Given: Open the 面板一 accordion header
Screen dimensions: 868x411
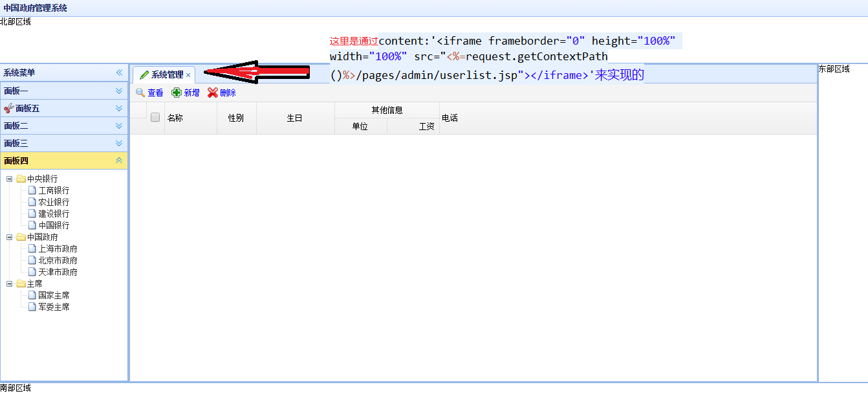Looking at the screenshot, I should (64, 91).
